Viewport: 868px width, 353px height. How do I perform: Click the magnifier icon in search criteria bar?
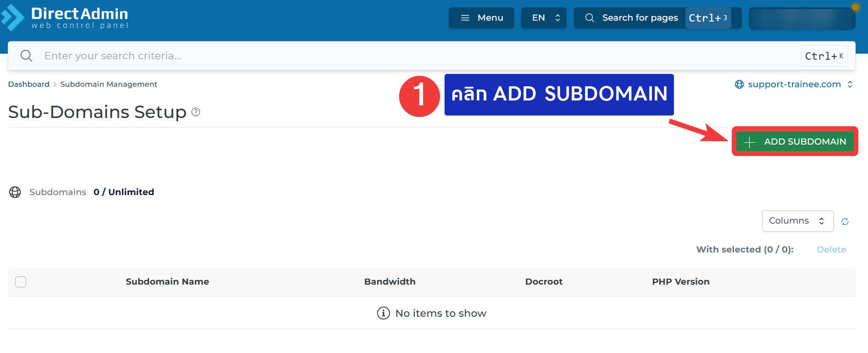click(27, 56)
